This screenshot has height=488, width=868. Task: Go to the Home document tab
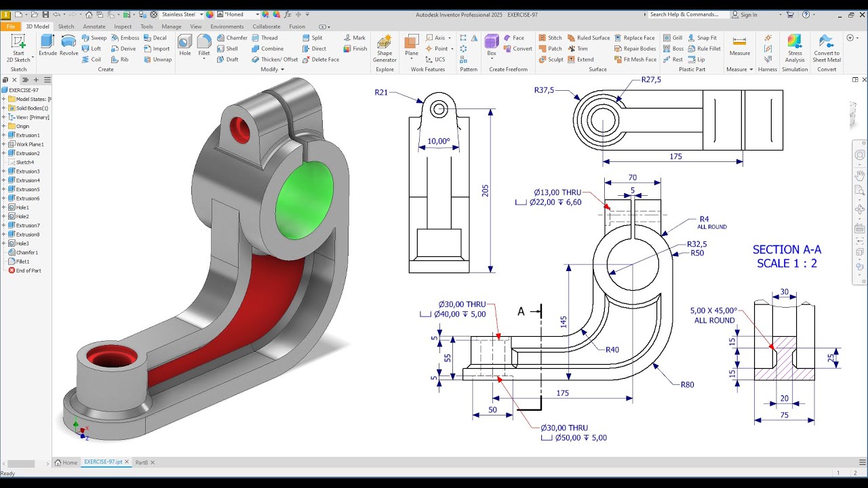(x=66, y=462)
